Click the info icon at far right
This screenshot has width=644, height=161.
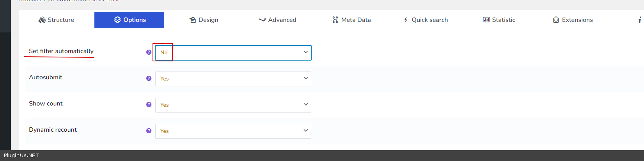[x=640, y=20]
